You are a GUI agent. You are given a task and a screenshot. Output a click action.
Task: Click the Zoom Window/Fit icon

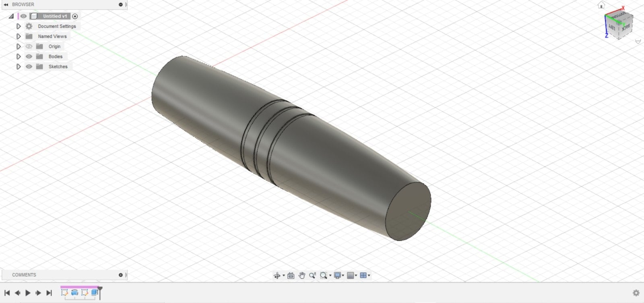[x=324, y=276]
